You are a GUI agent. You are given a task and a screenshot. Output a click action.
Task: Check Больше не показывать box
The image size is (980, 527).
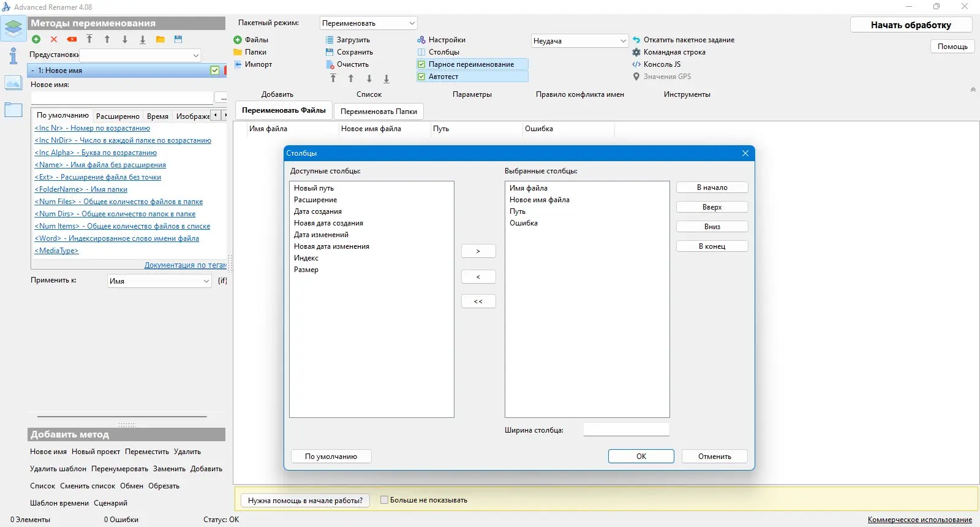point(385,500)
